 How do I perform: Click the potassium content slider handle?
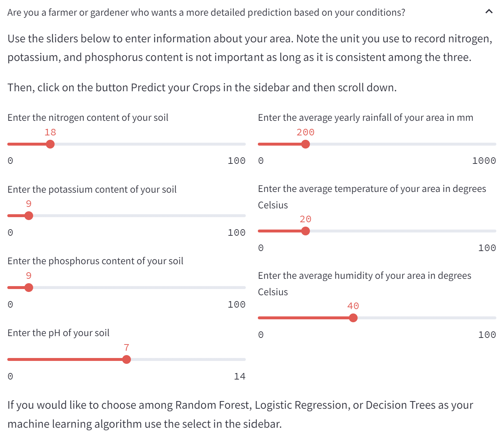(29, 216)
